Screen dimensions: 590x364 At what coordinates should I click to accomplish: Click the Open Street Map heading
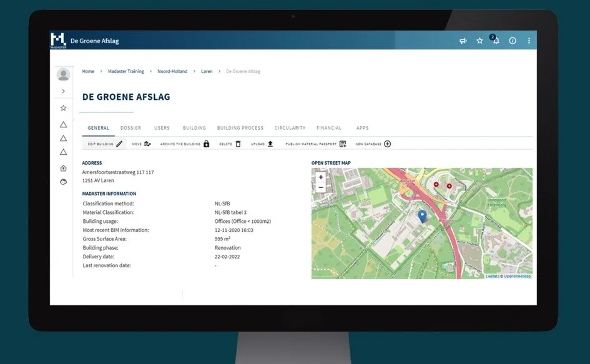click(x=331, y=163)
